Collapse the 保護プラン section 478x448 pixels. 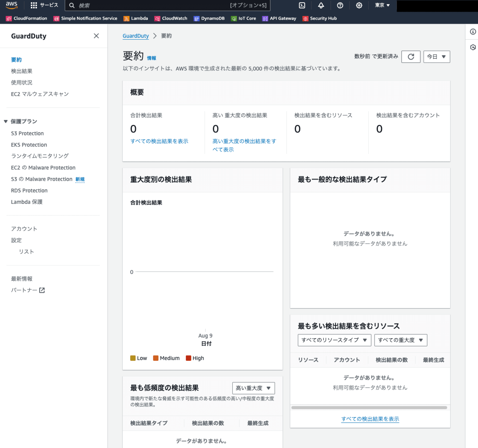[x=6, y=121]
